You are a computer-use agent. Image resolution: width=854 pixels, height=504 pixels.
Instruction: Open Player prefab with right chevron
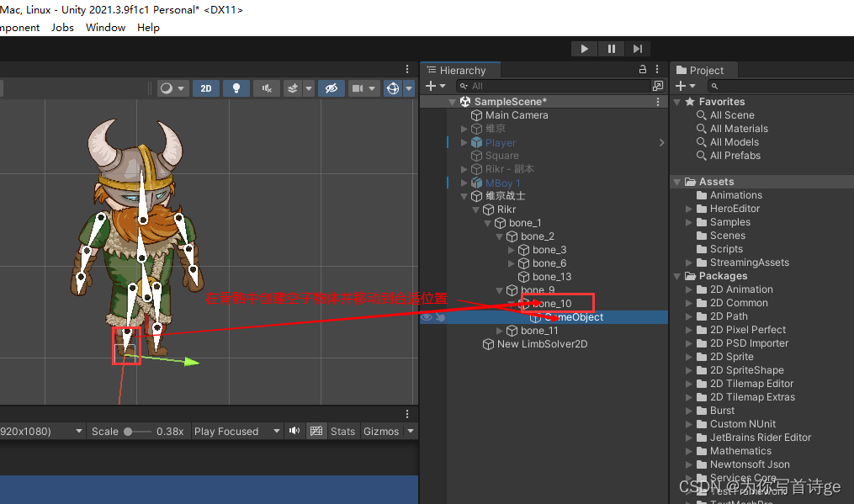[x=661, y=143]
